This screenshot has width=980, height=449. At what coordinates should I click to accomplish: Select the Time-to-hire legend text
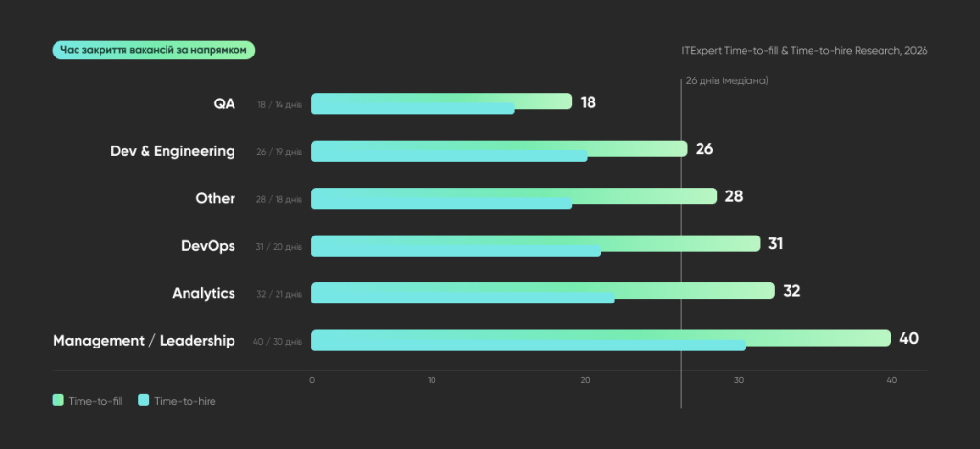185,401
